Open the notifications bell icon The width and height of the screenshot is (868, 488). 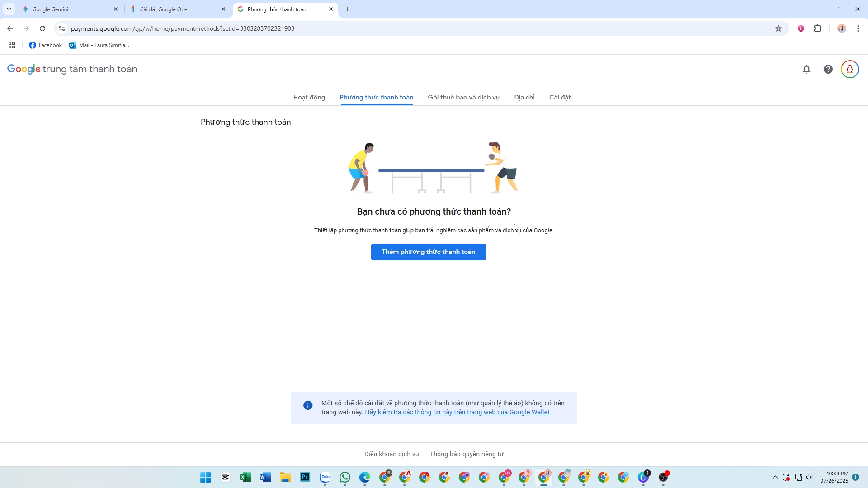807,69
